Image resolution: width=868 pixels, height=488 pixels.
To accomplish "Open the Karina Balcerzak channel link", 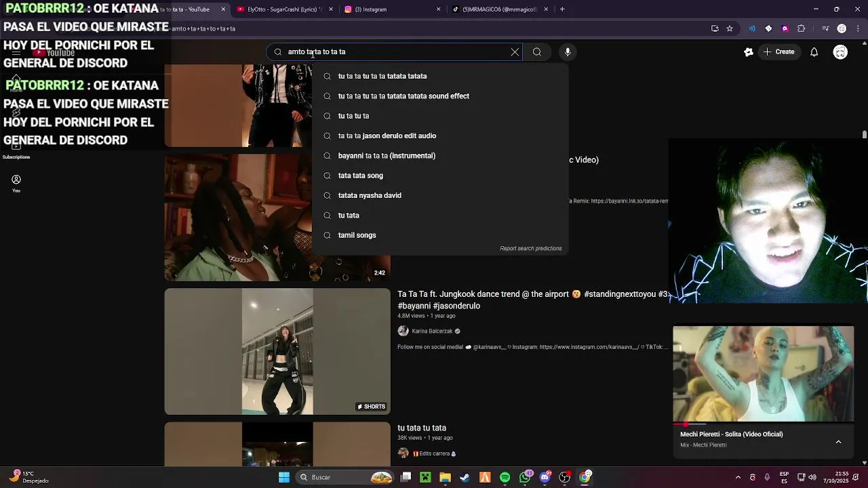I will coord(432,331).
